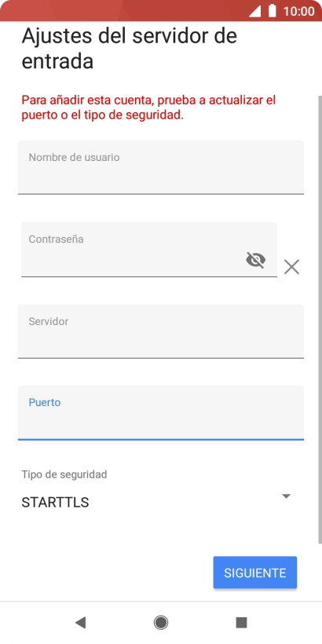
Task: Tap the Android back navigation icon
Action: 80,623
